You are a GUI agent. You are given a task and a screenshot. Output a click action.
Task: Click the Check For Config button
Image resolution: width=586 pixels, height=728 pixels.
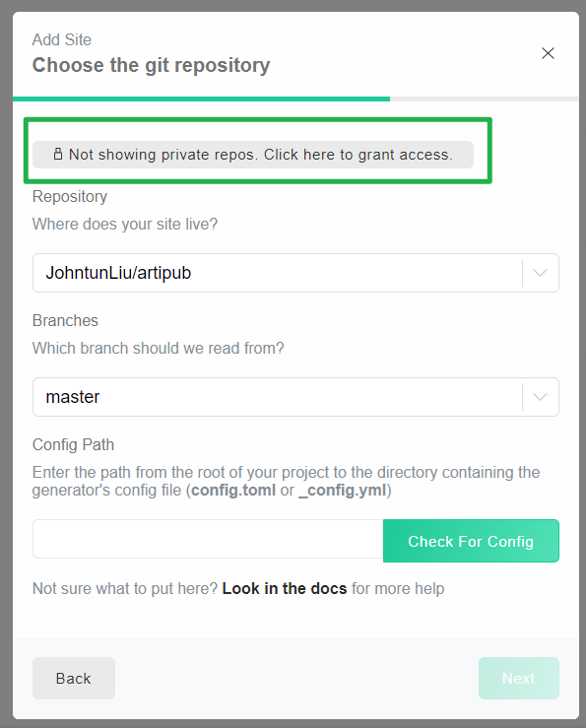coord(471,541)
